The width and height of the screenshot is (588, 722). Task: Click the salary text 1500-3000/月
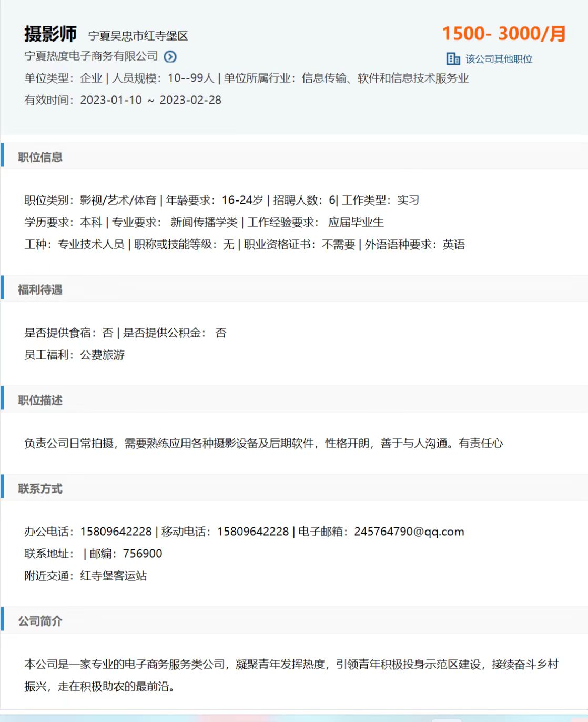click(503, 34)
